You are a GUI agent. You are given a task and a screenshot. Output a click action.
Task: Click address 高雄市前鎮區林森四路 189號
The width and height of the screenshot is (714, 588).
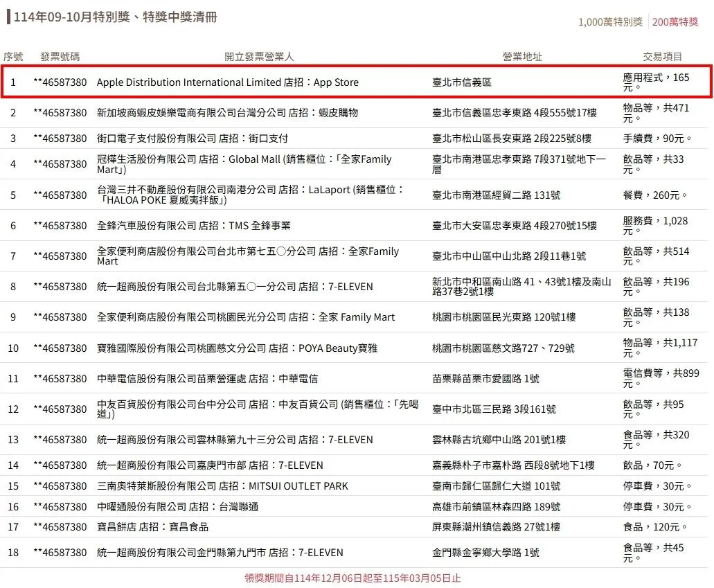[497, 507]
